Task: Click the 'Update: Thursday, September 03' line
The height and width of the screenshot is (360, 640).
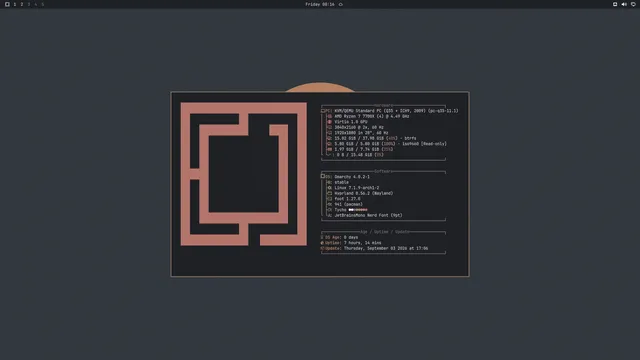Action: (x=374, y=248)
